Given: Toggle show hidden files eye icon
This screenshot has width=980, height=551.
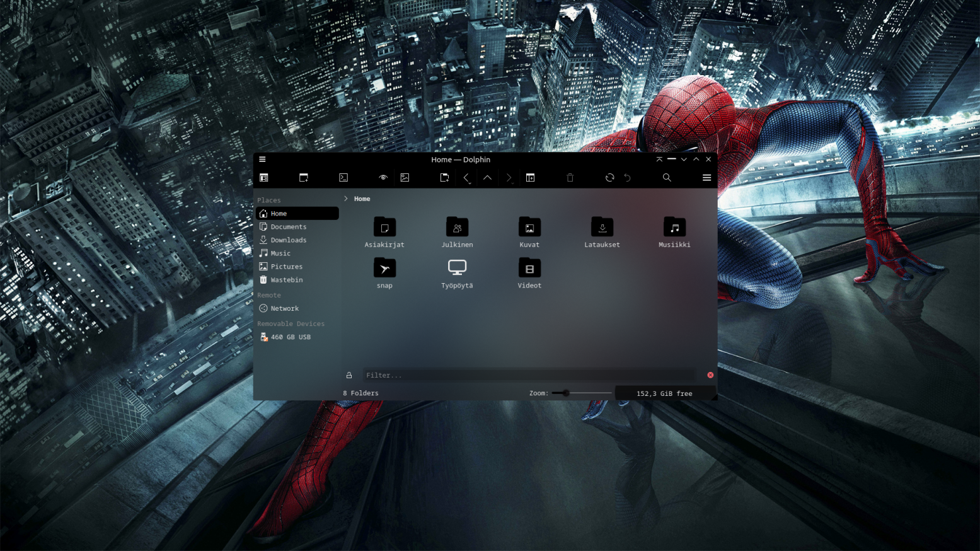Looking at the screenshot, I should point(383,178).
